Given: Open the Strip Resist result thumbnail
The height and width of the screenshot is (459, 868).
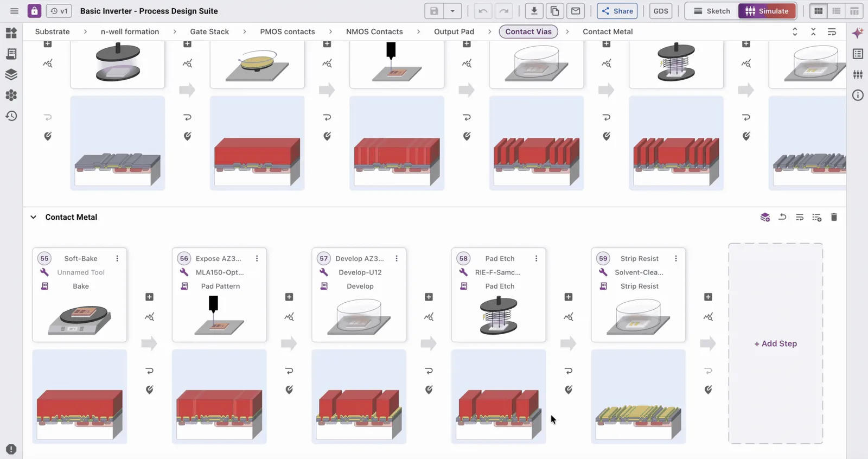Looking at the screenshot, I should [x=638, y=397].
